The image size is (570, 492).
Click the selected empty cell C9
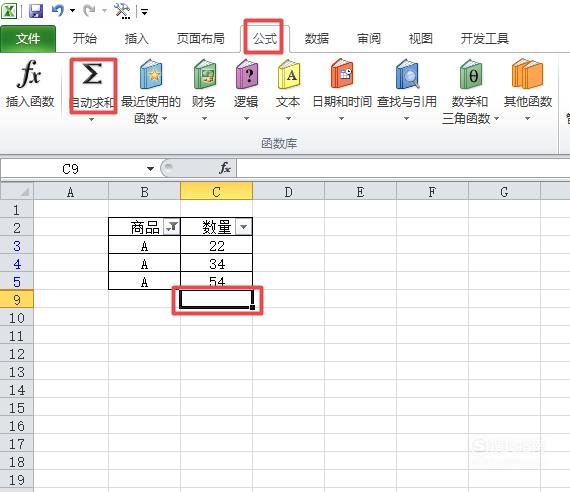[x=216, y=299]
